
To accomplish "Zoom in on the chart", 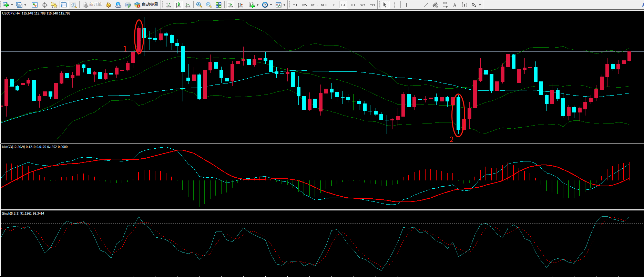I will [x=199, y=5].
